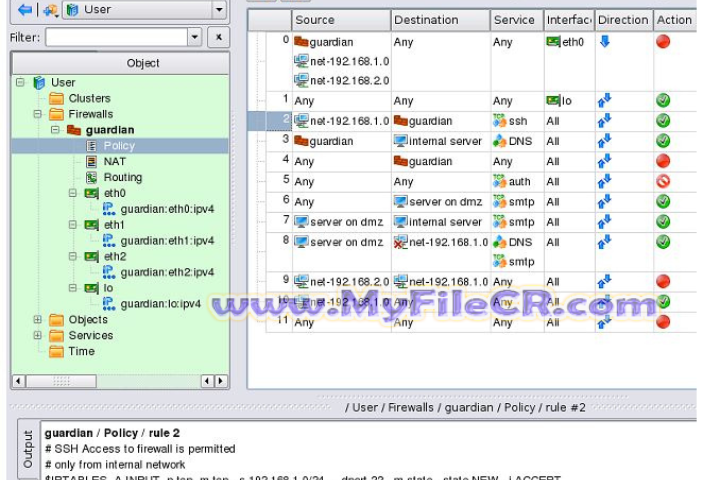
Task: Select the guardian firewall icon in tree
Action: [74, 130]
